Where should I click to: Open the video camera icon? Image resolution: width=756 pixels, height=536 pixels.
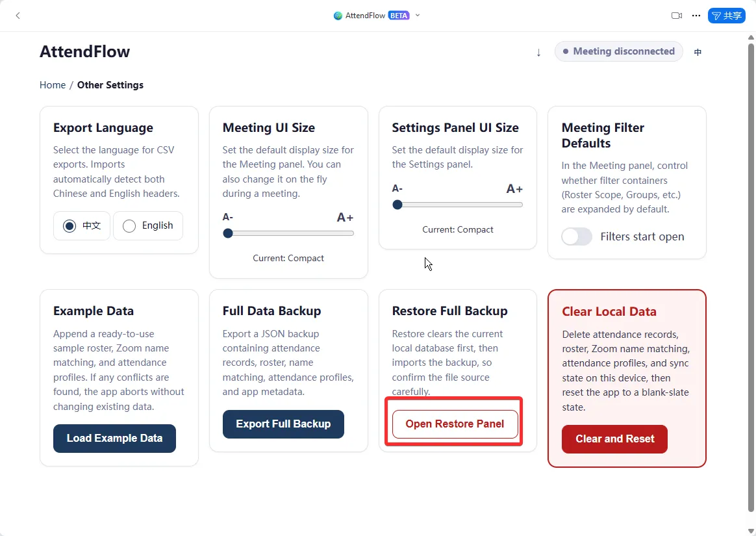click(x=677, y=16)
